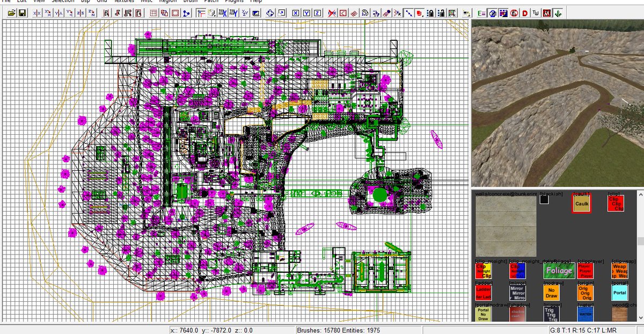644x334 pixels.
Task: Toggle the blue diagonal line toolbar button
Action: (408, 13)
